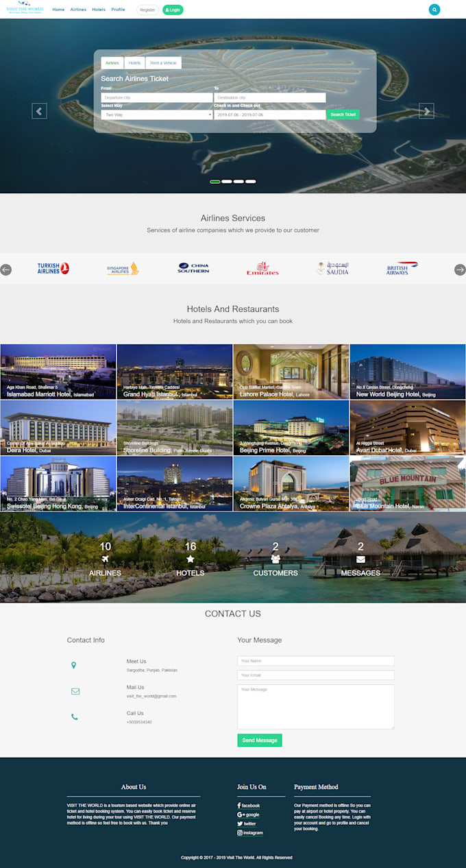Click the Visit The World logo
The width and height of the screenshot is (466, 868).
point(25,9)
